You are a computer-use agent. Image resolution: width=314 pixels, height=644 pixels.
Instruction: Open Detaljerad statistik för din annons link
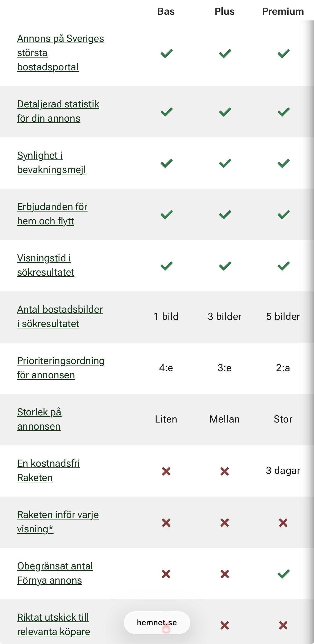pos(58,111)
